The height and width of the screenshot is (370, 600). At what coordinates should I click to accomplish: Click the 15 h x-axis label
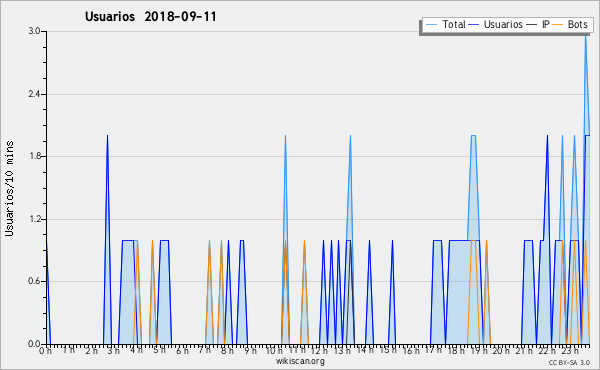point(388,350)
